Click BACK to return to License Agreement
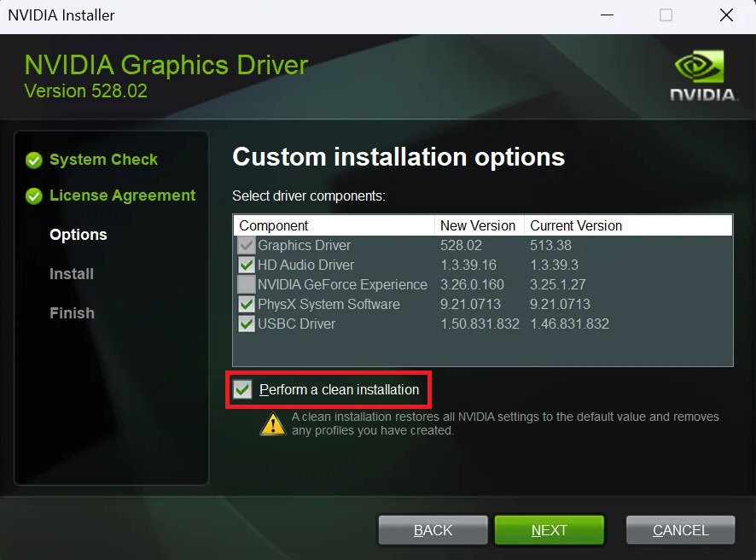The height and width of the screenshot is (560, 756). [x=433, y=529]
